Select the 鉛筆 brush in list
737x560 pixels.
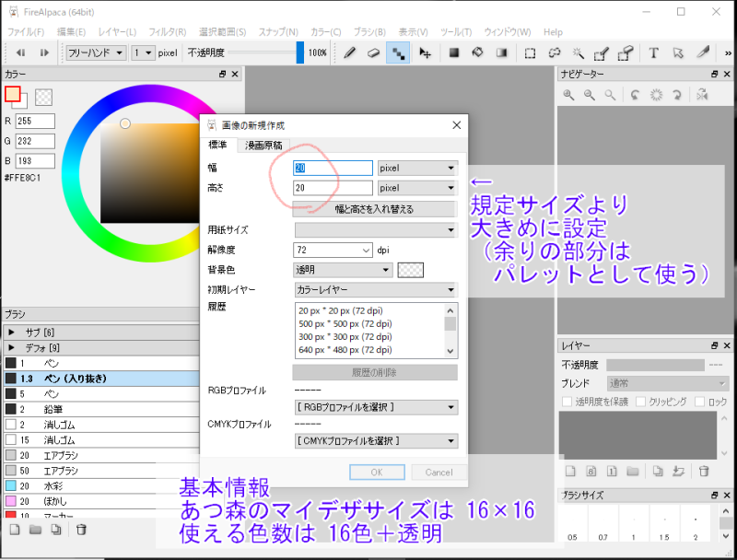[102, 409]
